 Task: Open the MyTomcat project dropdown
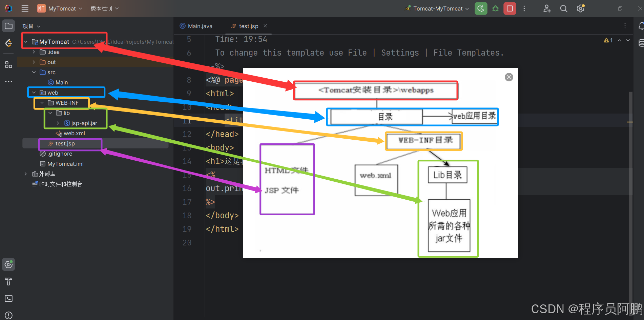[x=60, y=8]
